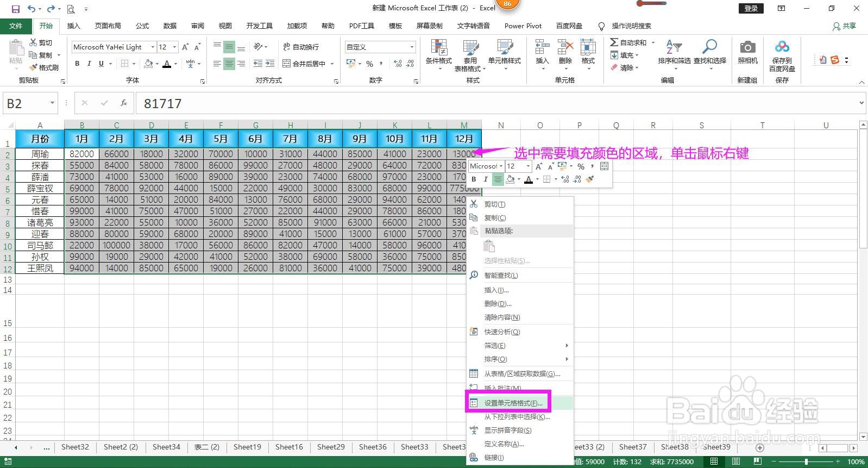This screenshot has height=468, width=868.
Task: Click ribbon font color button
Action: (167, 64)
